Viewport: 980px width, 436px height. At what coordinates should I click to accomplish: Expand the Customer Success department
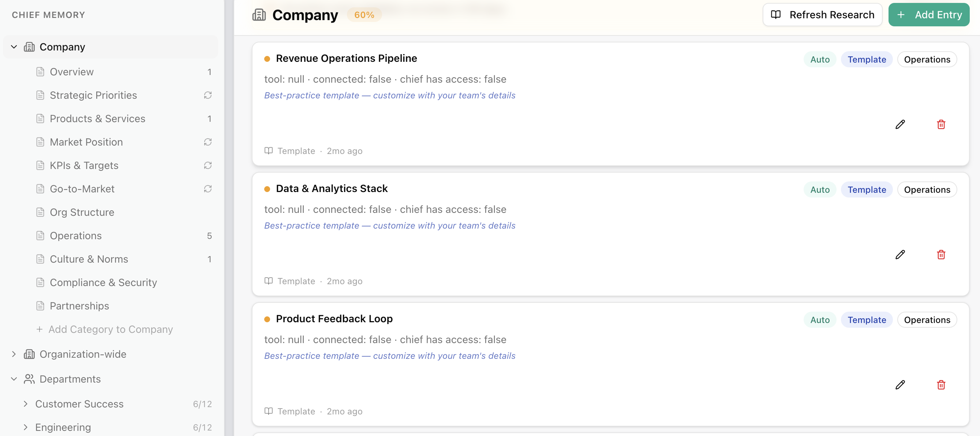(x=26, y=404)
